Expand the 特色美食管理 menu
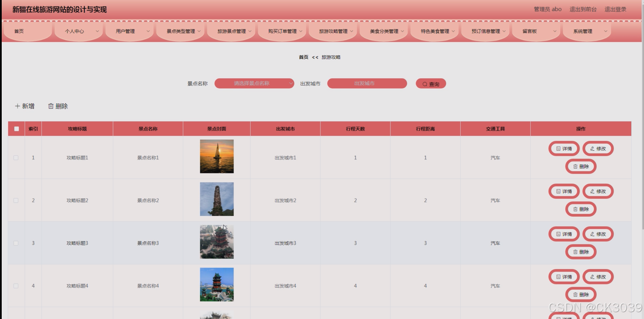 435,31
